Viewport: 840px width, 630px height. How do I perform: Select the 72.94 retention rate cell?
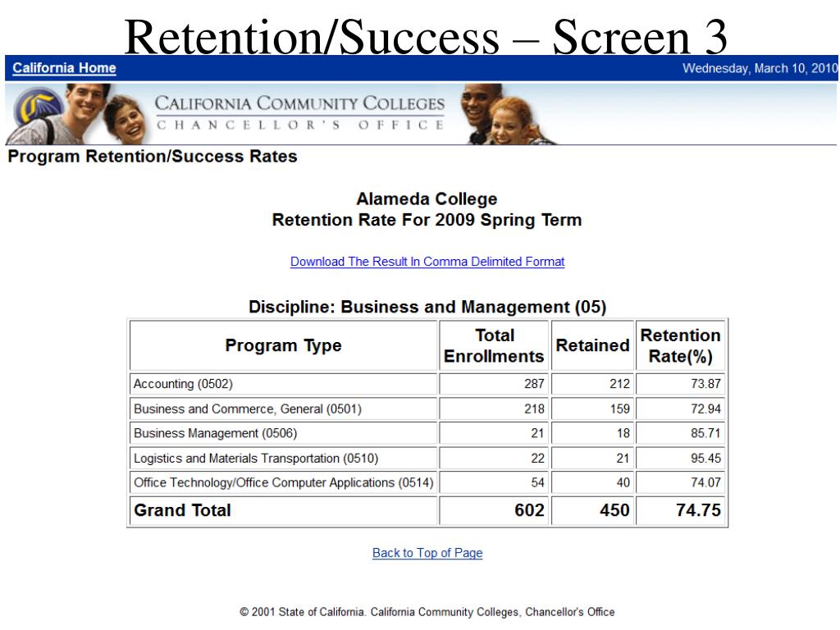680,409
